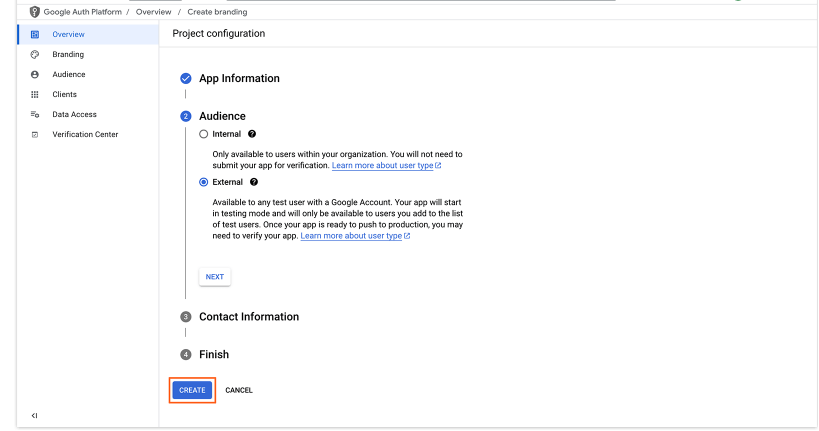Click the Google Auth Platform shield icon
This screenshot has width=819, height=431.
[34, 12]
